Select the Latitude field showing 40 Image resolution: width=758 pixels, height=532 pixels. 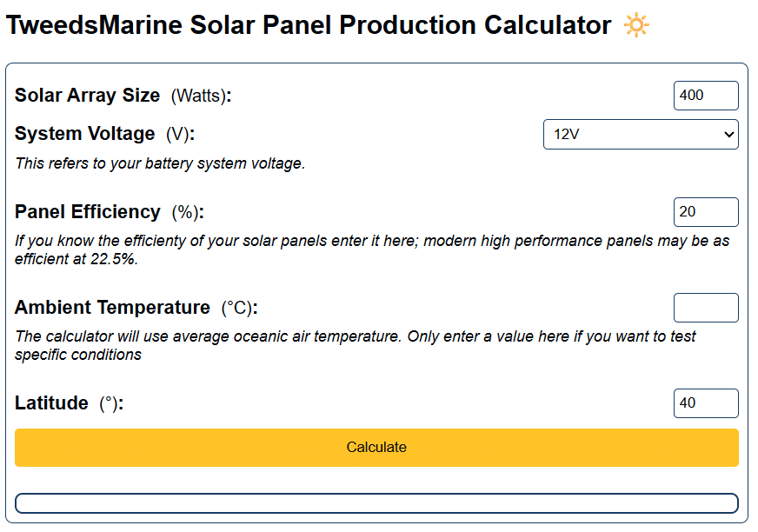(x=705, y=402)
